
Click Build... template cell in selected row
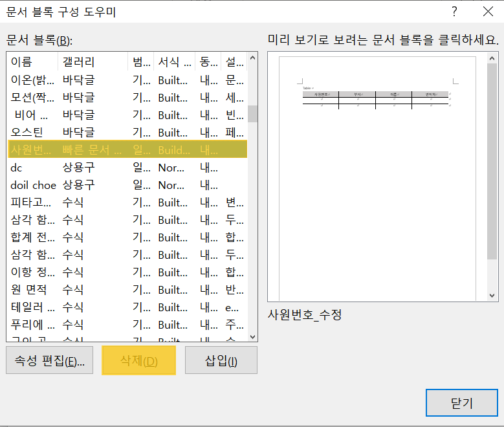pos(174,150)
